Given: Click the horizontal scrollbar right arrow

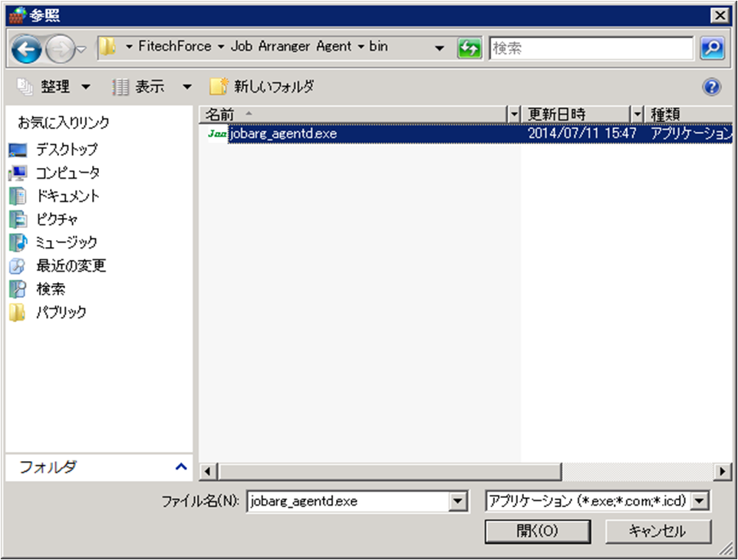Looking at the screenshot, I should (723, 470).
